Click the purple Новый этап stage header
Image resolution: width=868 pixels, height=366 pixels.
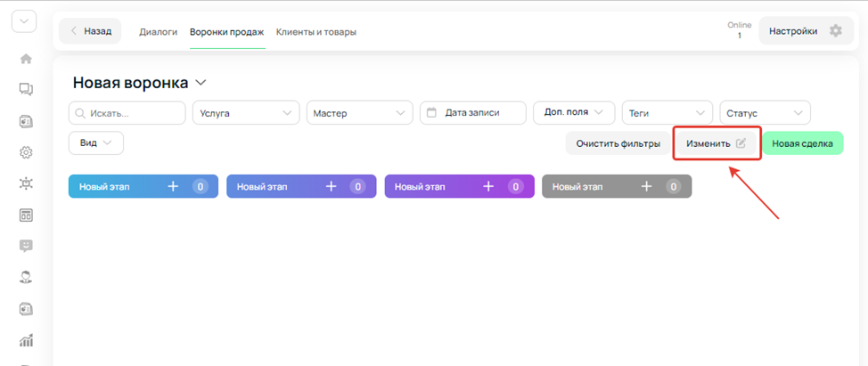[x=460, y=186]
